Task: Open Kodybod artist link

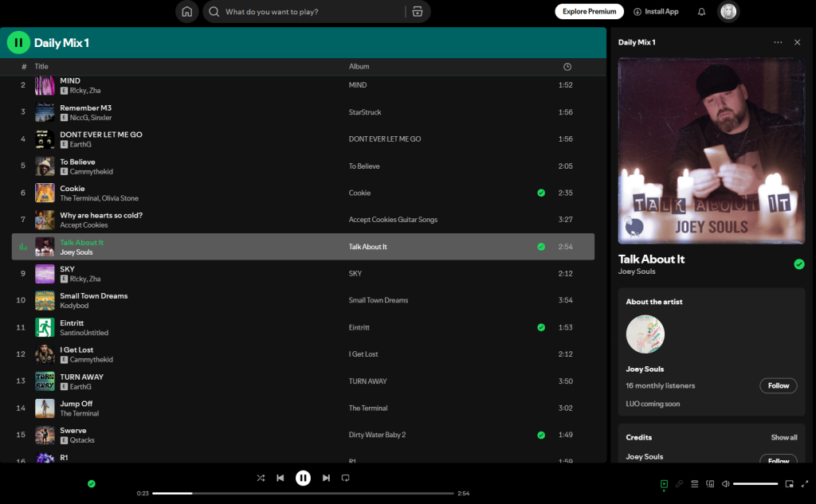Action: pos(74,306)
